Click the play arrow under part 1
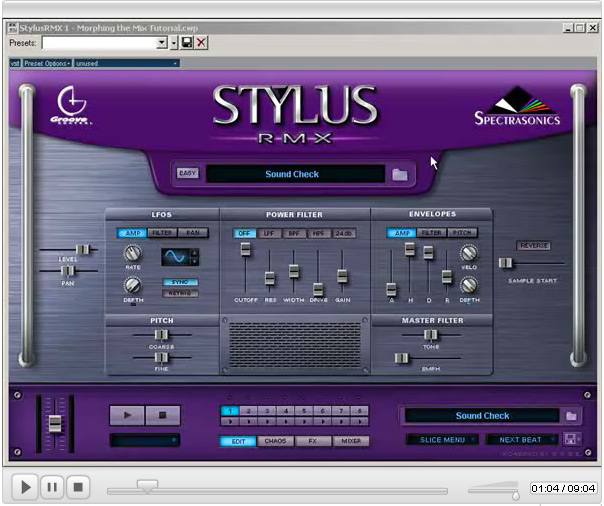The image size is (604, 506). tap(230, 422)
